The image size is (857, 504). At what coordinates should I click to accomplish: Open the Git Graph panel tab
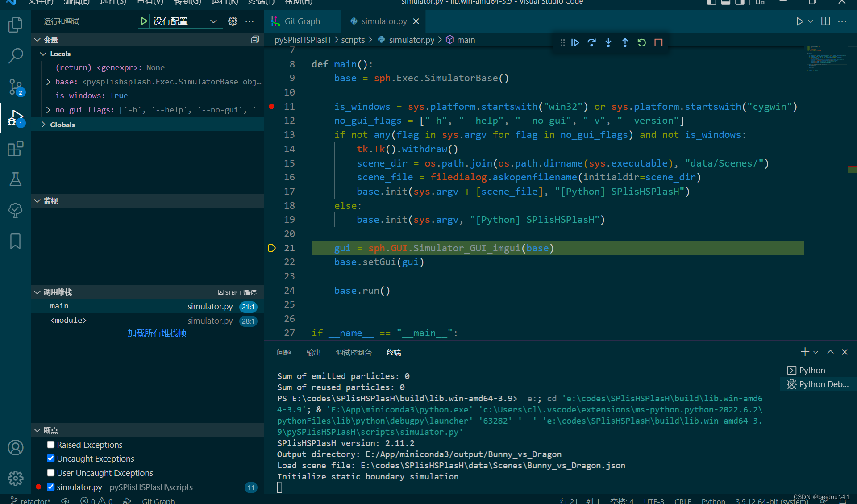[x=299, y=21]
